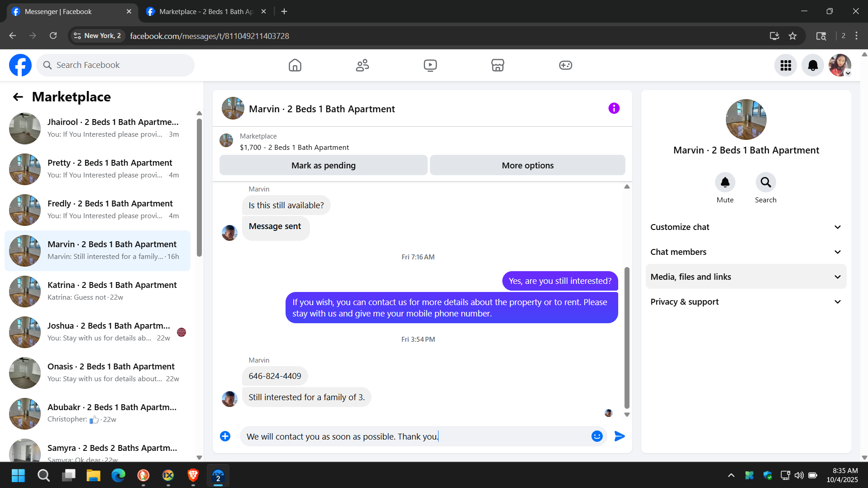Image resolution: width=868 pixels, height=488 pixels.
Task: Click the 646-824-4409 message bubble
Action: [275, 376]
